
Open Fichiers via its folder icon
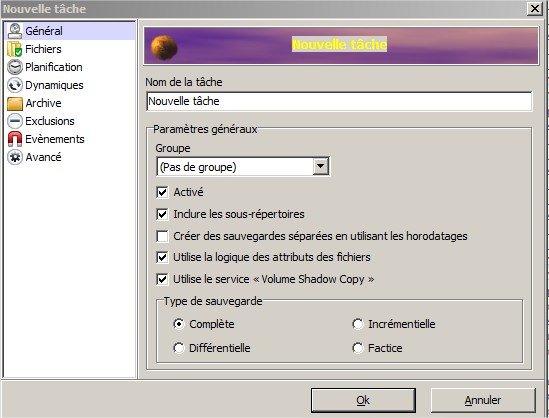[15, 49]
